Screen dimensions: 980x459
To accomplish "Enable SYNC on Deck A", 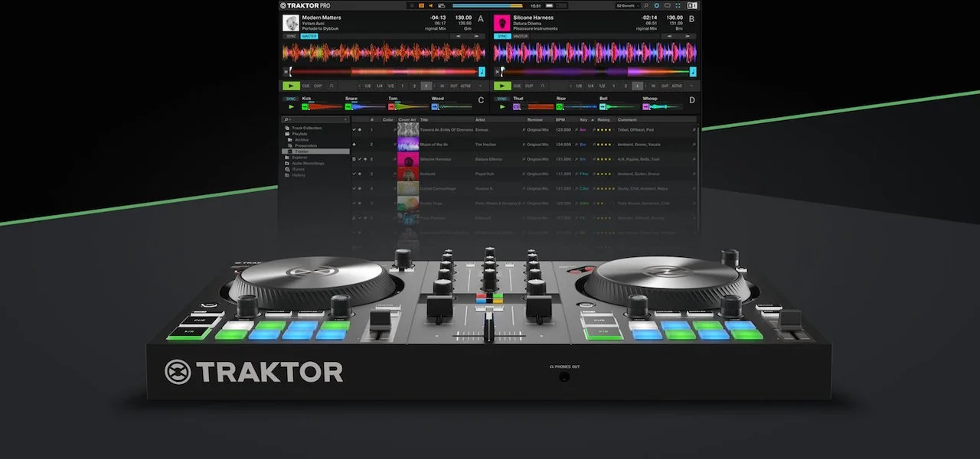I will point(291,36).
